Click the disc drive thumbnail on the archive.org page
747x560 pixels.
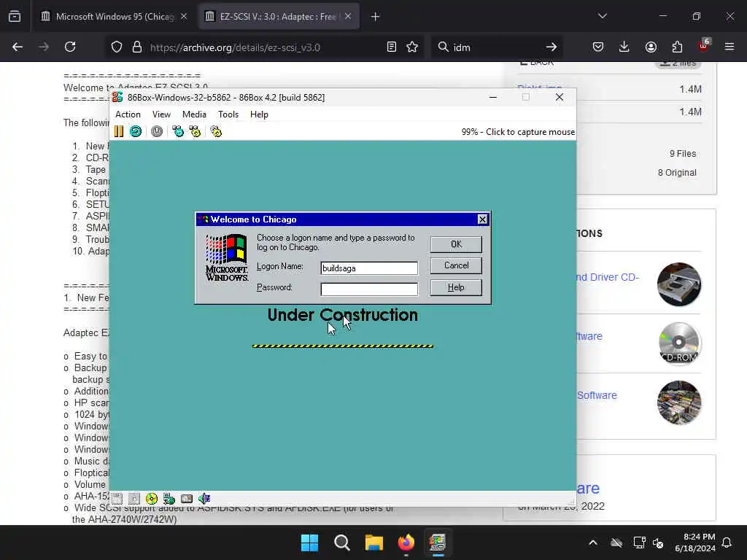point(679,284)
